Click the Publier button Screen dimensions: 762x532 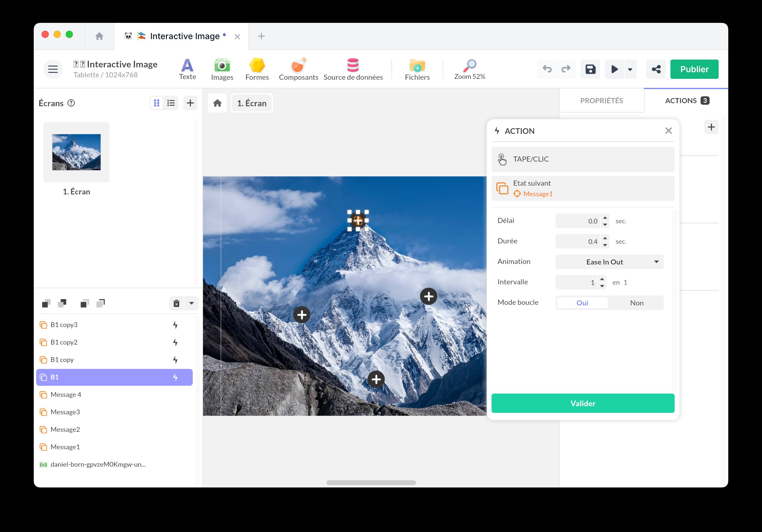pos(694,69)
